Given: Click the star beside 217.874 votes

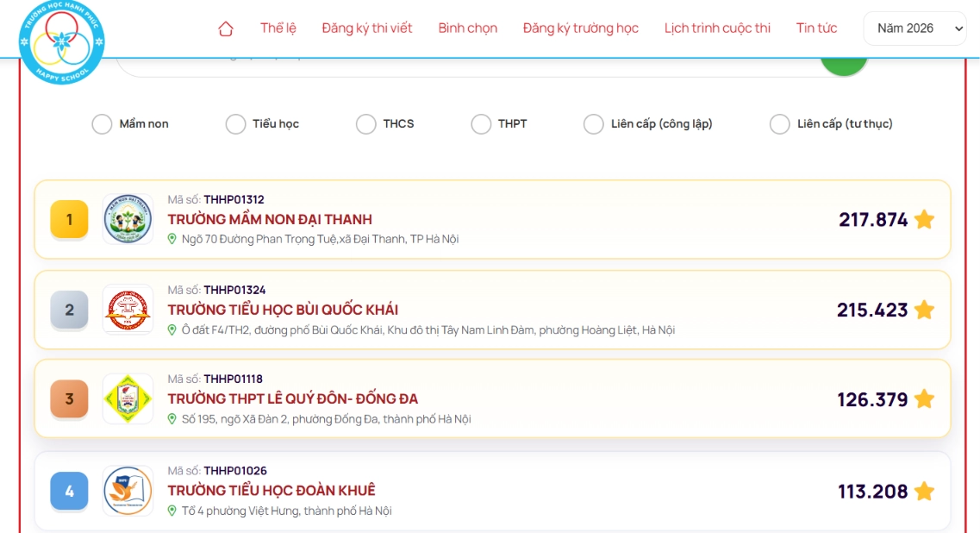Looking at the screenshot, I should pyautogui.click(x=924, y=220).
